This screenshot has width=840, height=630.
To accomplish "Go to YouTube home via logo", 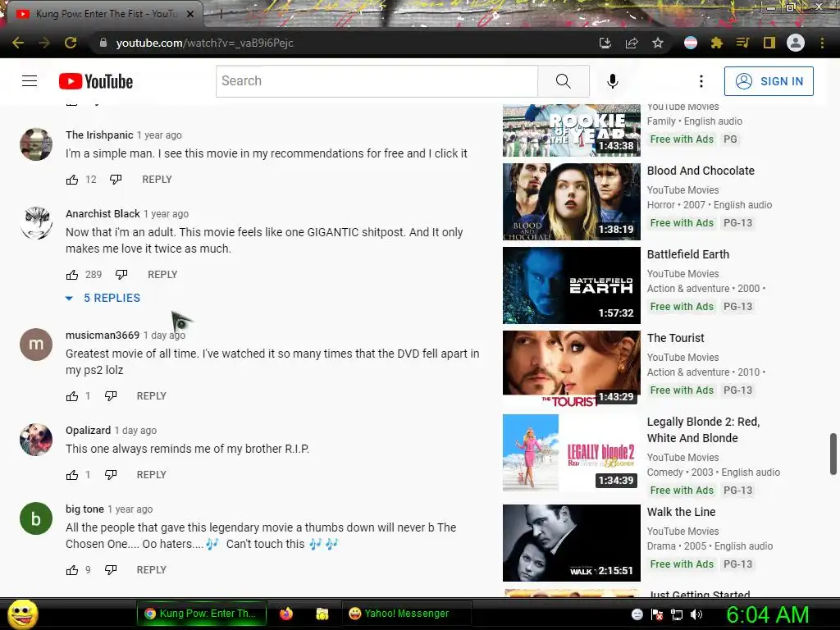I will point(96,81).
